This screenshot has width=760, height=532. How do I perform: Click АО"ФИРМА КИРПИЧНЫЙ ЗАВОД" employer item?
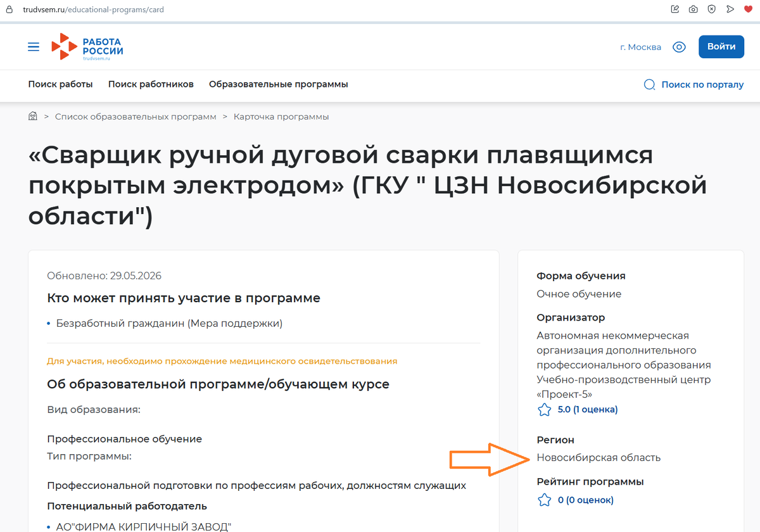(144, 526)
